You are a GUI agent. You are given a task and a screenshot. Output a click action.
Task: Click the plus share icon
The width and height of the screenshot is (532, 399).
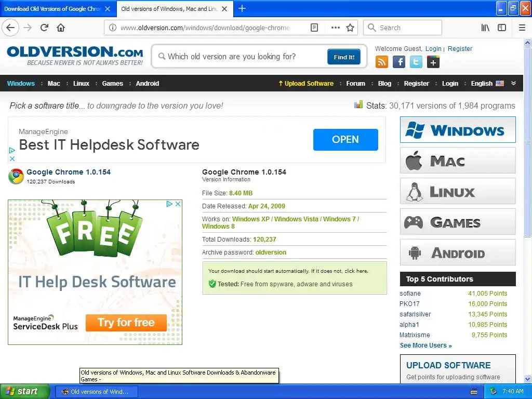tap(433, 62)
